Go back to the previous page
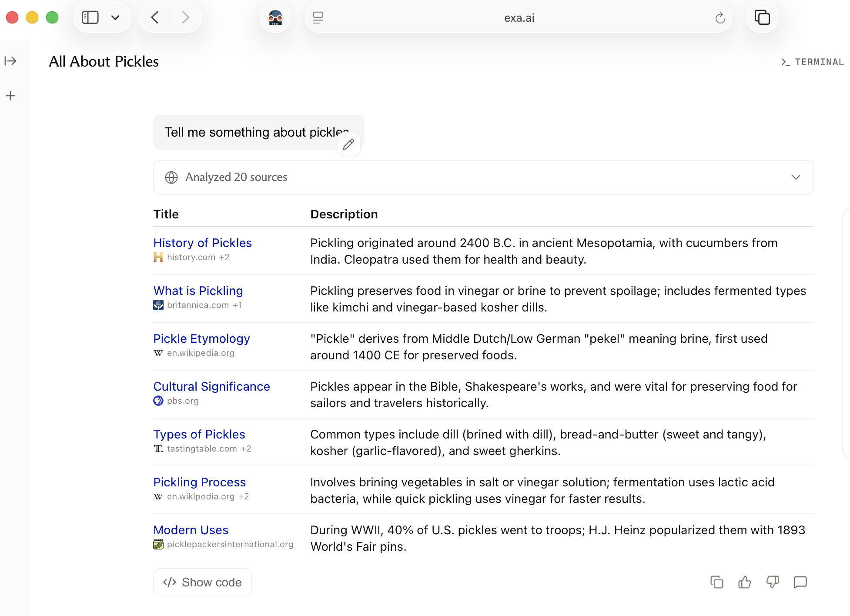 154,18
